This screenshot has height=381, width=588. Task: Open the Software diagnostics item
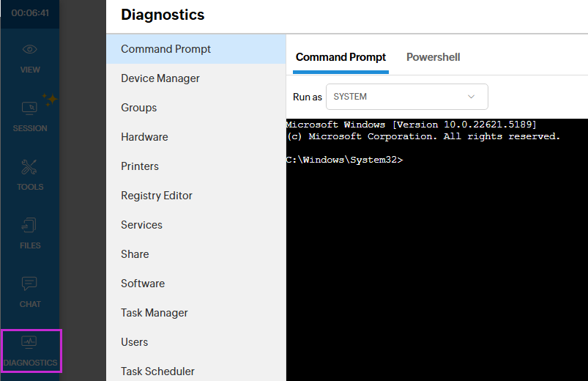tap(143, 284)
